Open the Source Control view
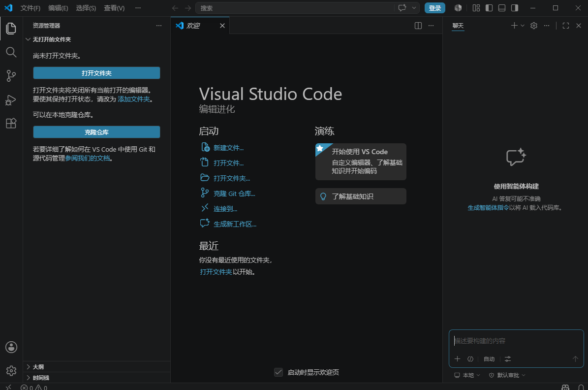This screenshot has width=588, height=390. point(11,76)
